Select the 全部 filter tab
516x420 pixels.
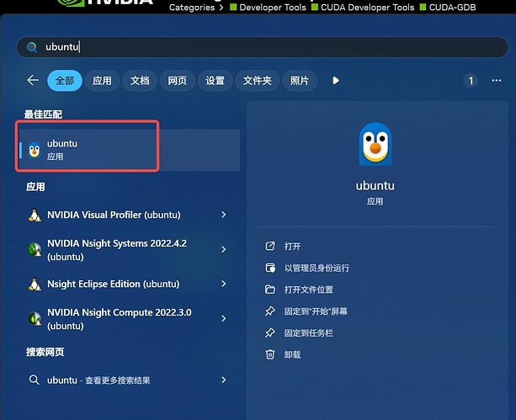[x=65, y=81]
